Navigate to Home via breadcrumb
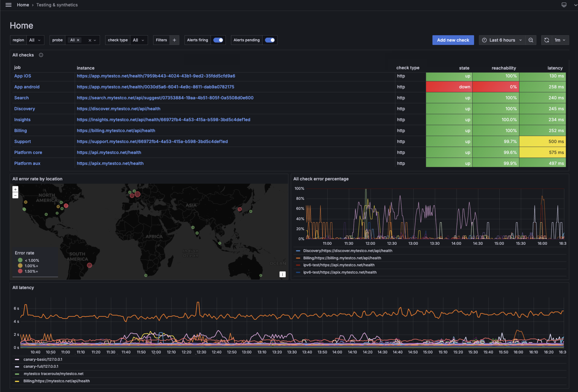 [x=23, y=5]
